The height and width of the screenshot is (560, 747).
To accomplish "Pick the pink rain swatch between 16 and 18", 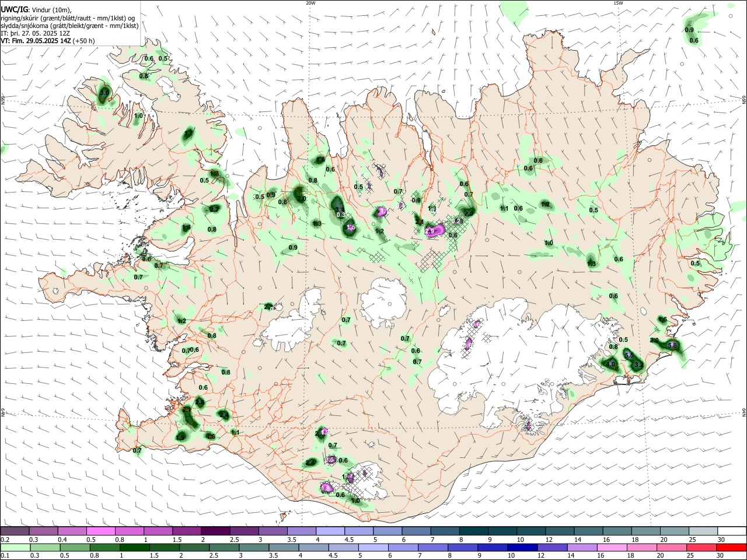I will pos(612,547).
